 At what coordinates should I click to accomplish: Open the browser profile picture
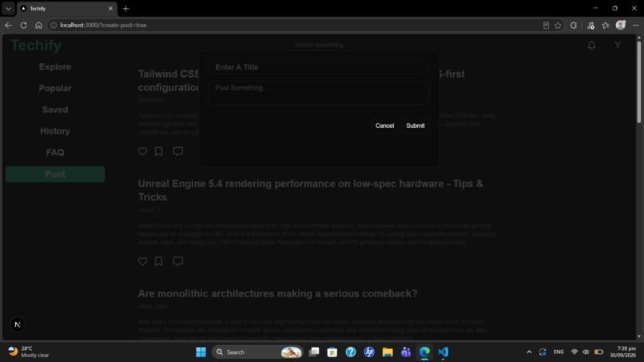621,25
